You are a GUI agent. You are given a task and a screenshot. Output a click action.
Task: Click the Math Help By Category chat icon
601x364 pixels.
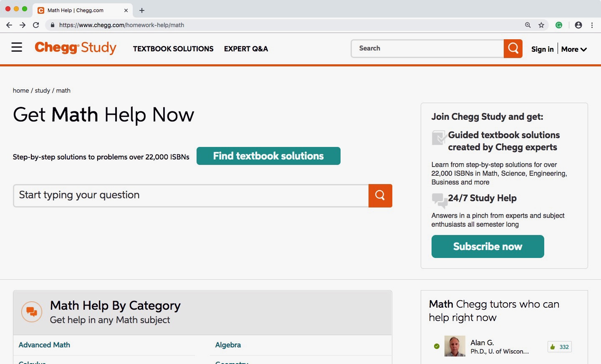pyautogui.click(x=32, y=312)
